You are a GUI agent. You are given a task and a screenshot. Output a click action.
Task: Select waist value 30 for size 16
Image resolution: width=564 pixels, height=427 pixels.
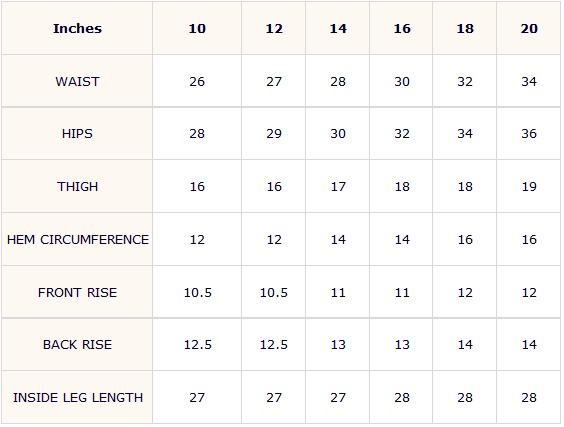click(402, 82)
